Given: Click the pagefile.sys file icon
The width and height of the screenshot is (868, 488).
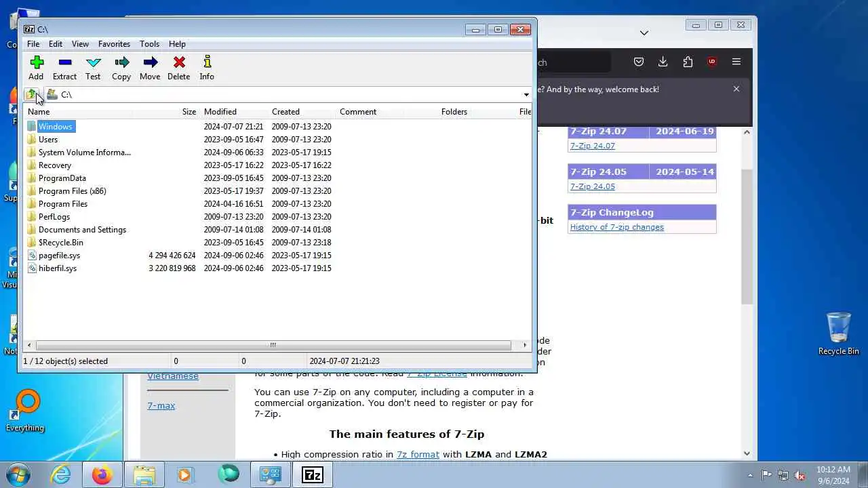Looking at the screenshot, I should coord(32,256).
